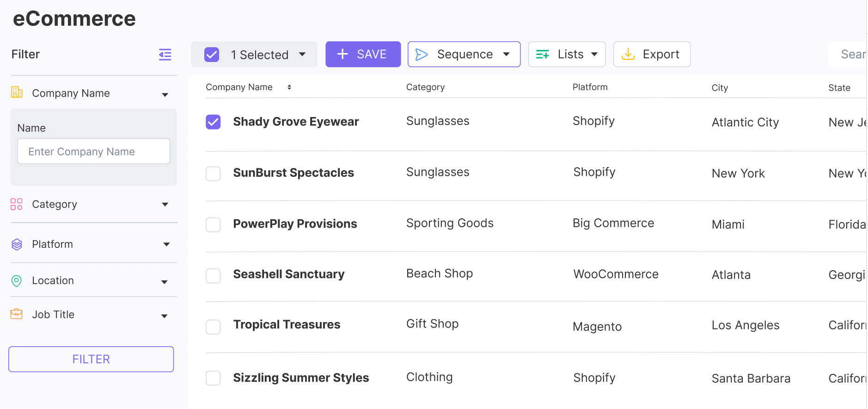Screen dimensions: 868x409
Task: Collapse the filter panel icon
Action: 165,55
